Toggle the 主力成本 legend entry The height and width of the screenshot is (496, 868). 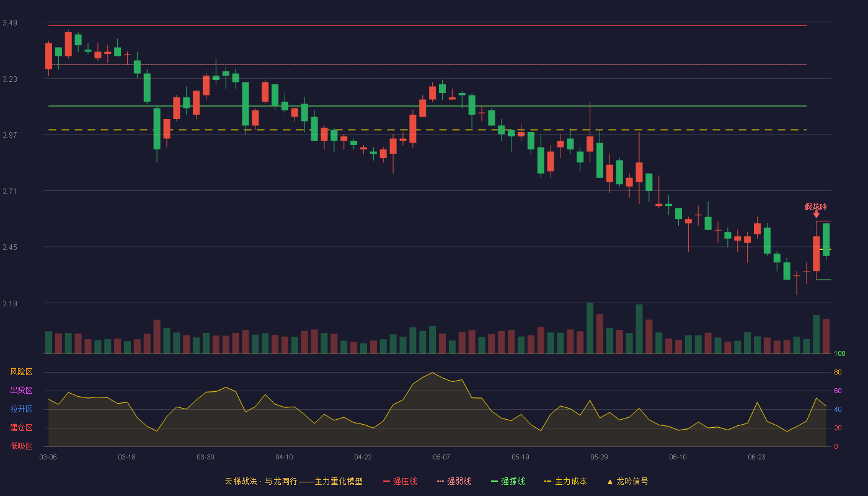click(565, 481)
